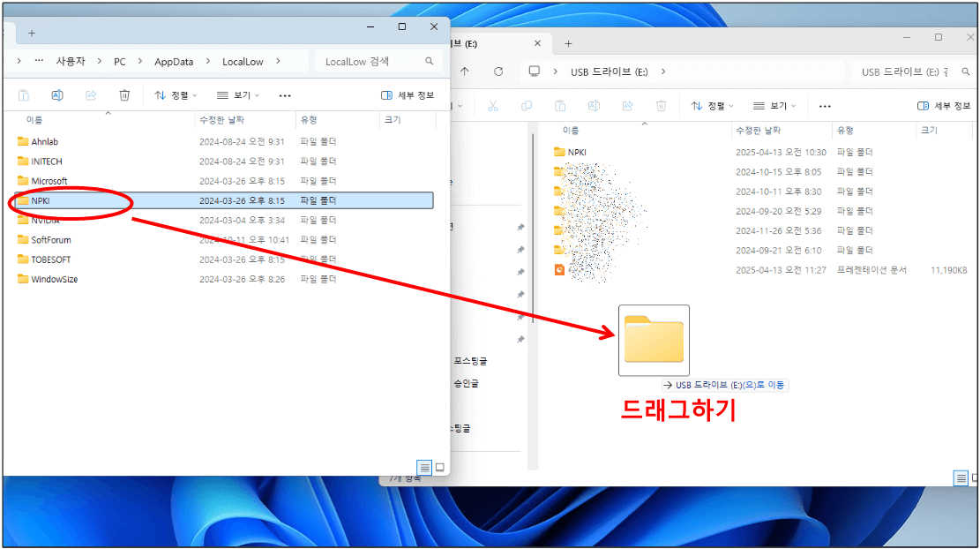Select NPKI folder in USB drive window

pyautogui.click(x=761, y=152)
